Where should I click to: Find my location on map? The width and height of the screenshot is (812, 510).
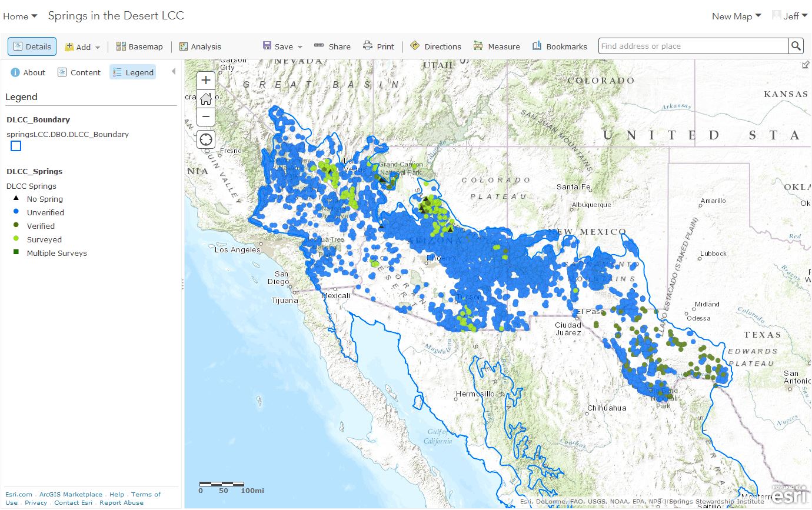tap(206, 139)
